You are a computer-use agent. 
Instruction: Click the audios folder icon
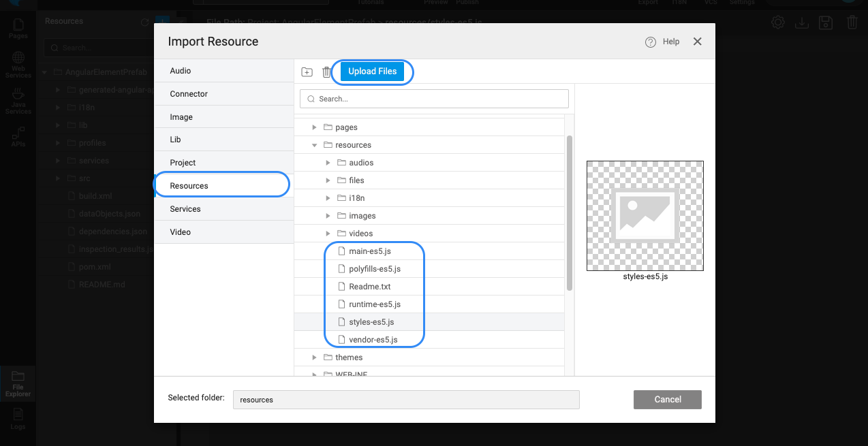point(341,163)
